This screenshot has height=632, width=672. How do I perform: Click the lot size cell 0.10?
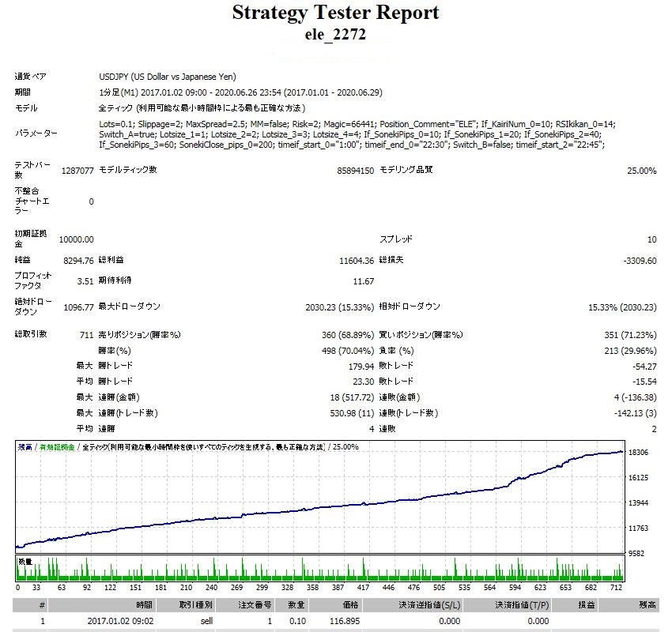297,621
